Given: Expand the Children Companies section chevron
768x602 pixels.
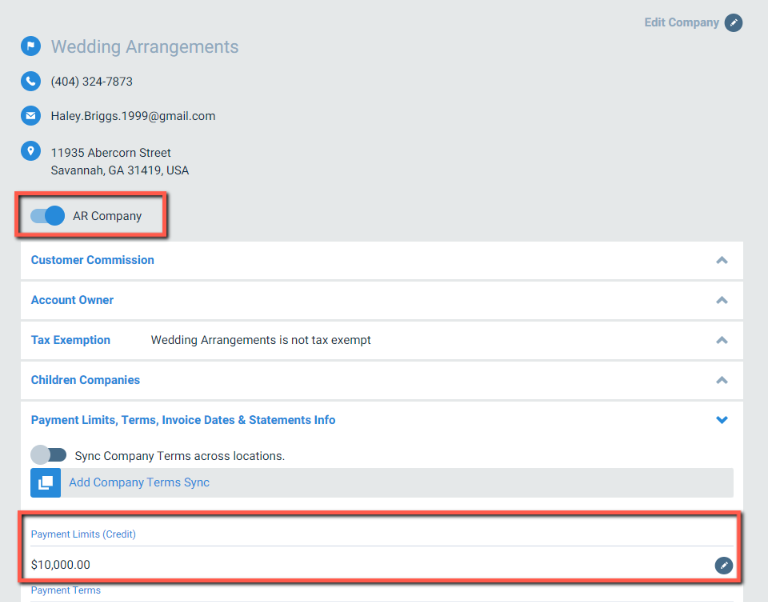Looking at the screenshot, I should [721, 380].
